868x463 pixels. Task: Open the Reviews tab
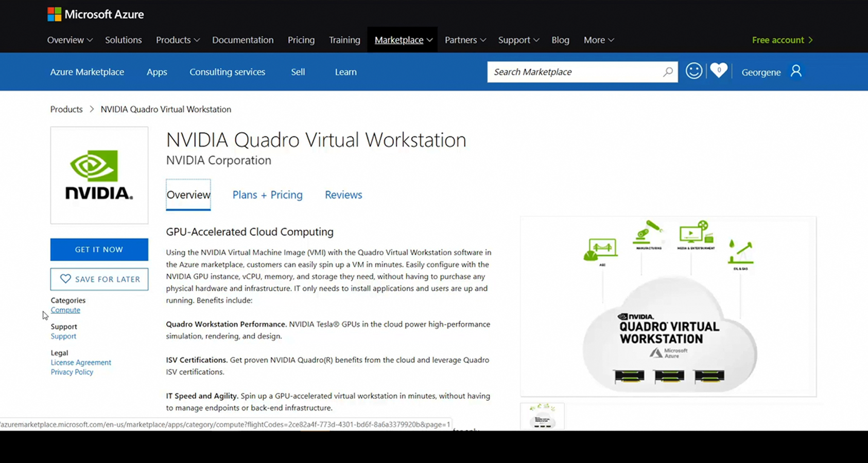tap(343, 195)
